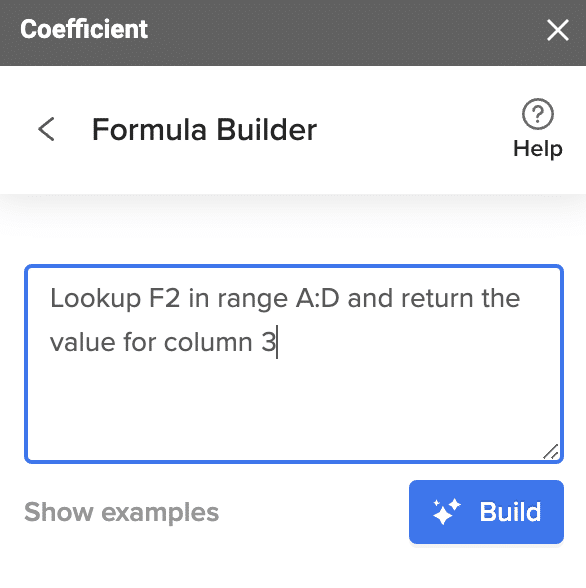Image resolution: width=586 pixels, height=588 pixels.
Task: Place cursor on the word 'column'
Action: tap(208, 342)
